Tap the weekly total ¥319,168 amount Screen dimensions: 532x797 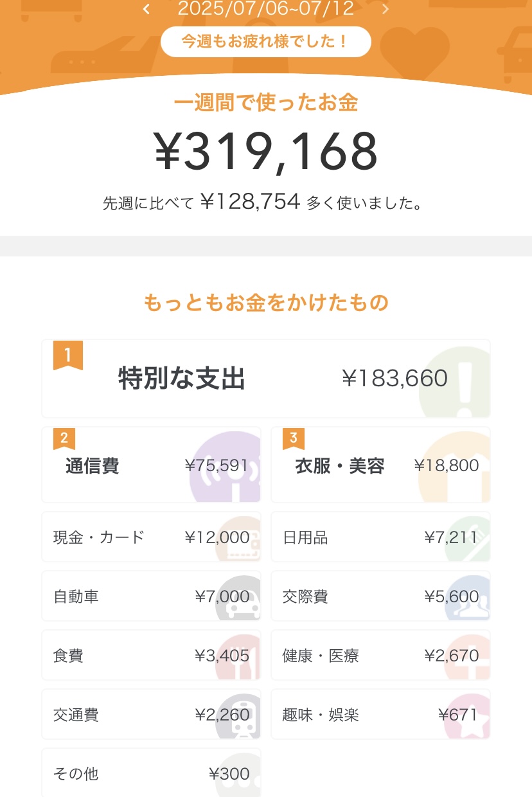[x=265, y=152]
